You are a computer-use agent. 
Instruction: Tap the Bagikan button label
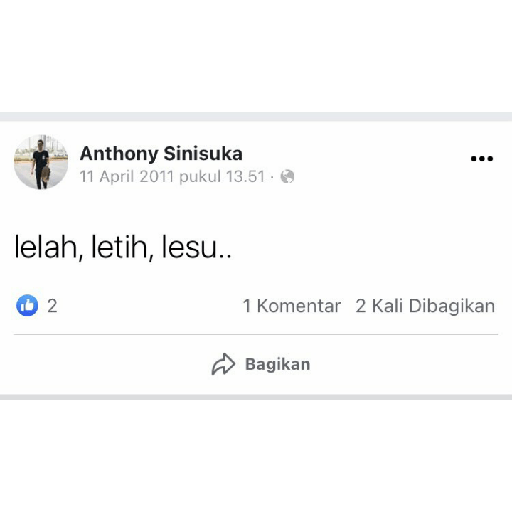point(278,364)
